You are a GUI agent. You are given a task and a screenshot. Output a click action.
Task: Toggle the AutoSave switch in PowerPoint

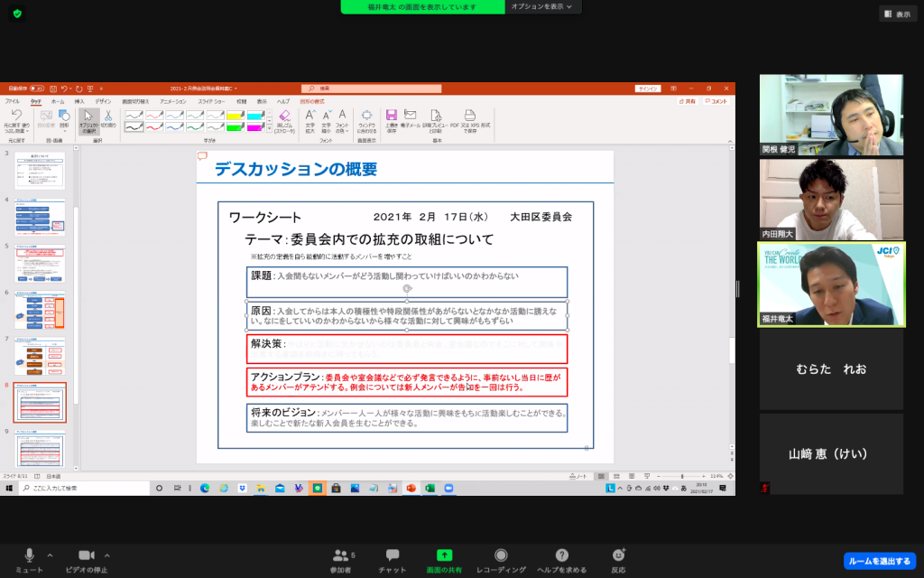click(x=36, y=89)
